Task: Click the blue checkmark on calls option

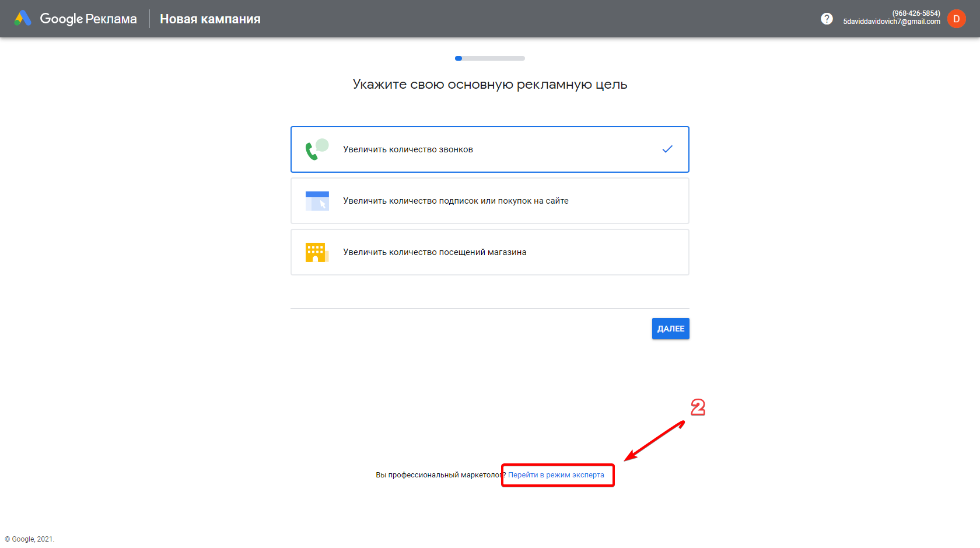Action: pyautogui.click(x=667, y=149)
